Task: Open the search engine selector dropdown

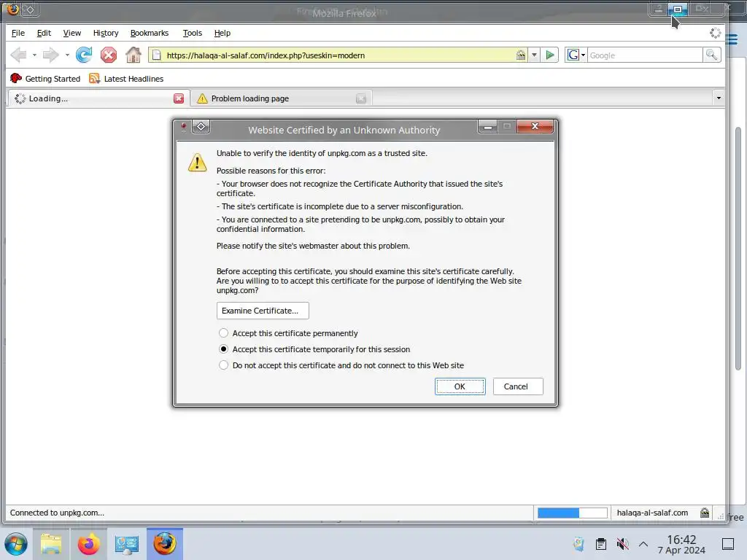Action: coord(576,55)
